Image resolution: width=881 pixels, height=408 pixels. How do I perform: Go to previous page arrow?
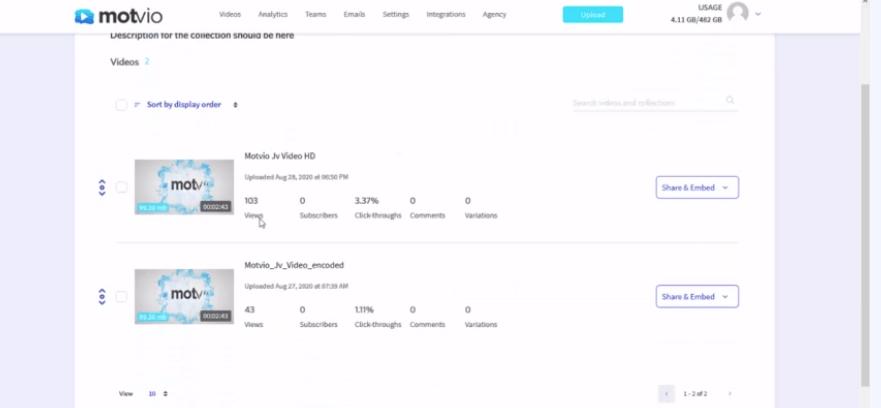pyautogui.click(x=666, y=393)
